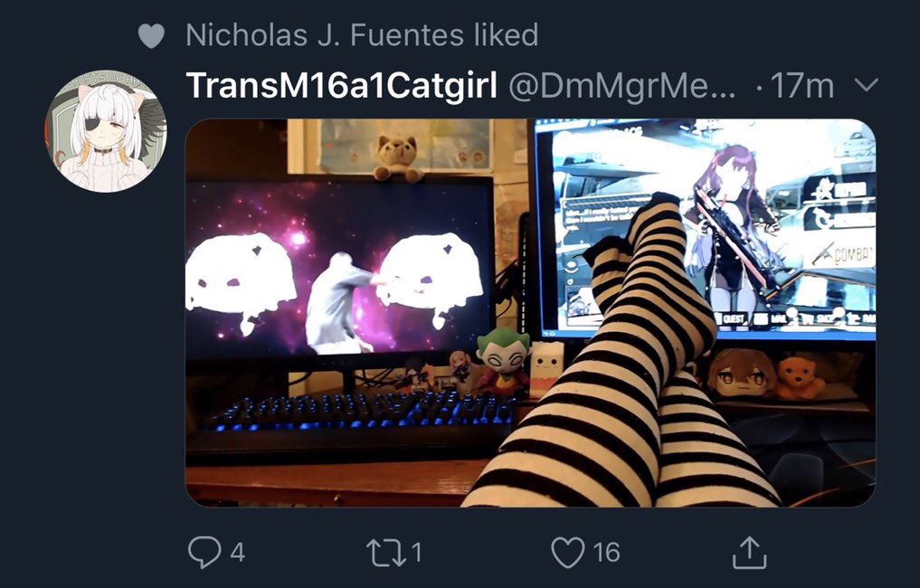Open the tweet photo
The width and height of the screenshot is (920, 588).
pyautogui.click(x=530, y=313)
